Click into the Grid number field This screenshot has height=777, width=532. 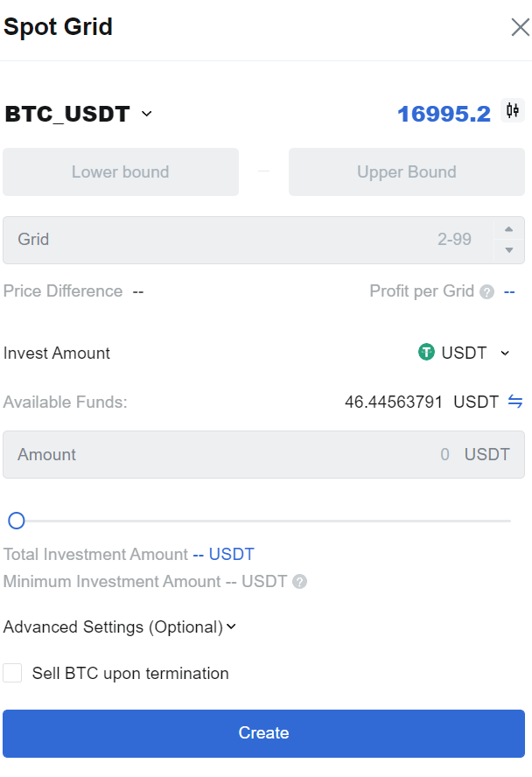(x=248, y=240)
